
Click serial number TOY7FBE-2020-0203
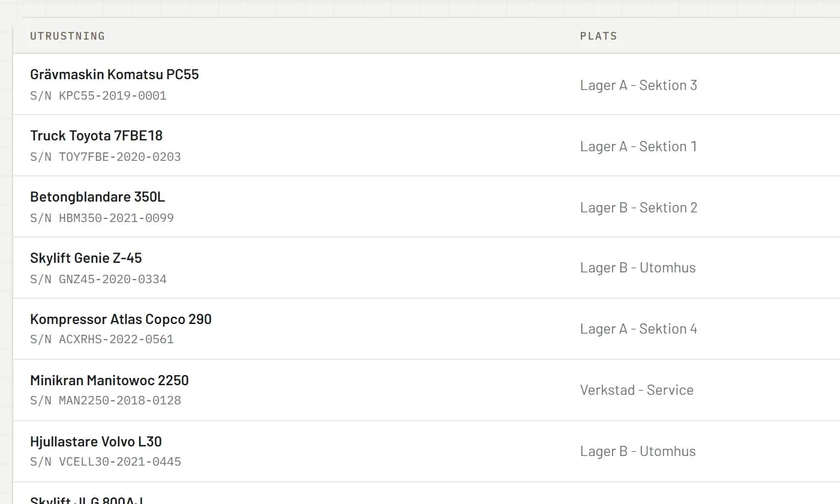106,157
